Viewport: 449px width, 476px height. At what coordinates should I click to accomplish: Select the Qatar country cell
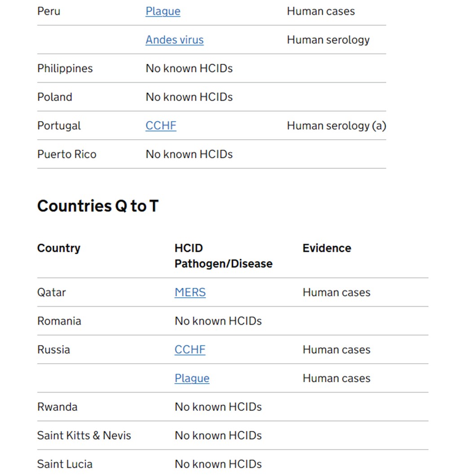pos(52,292)
